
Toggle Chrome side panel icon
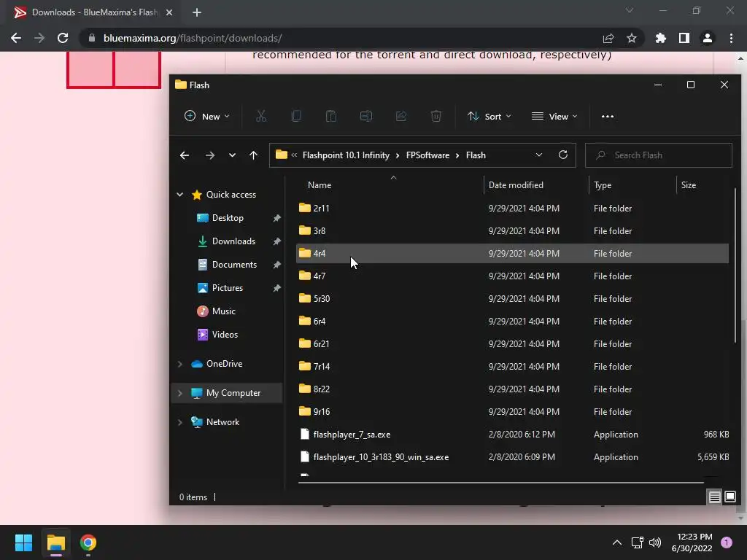[x=684, y=38]
